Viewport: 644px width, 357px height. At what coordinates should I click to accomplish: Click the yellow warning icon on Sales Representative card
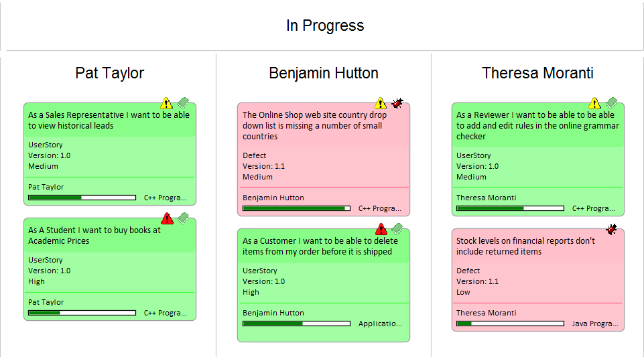(x=167, y=103)
